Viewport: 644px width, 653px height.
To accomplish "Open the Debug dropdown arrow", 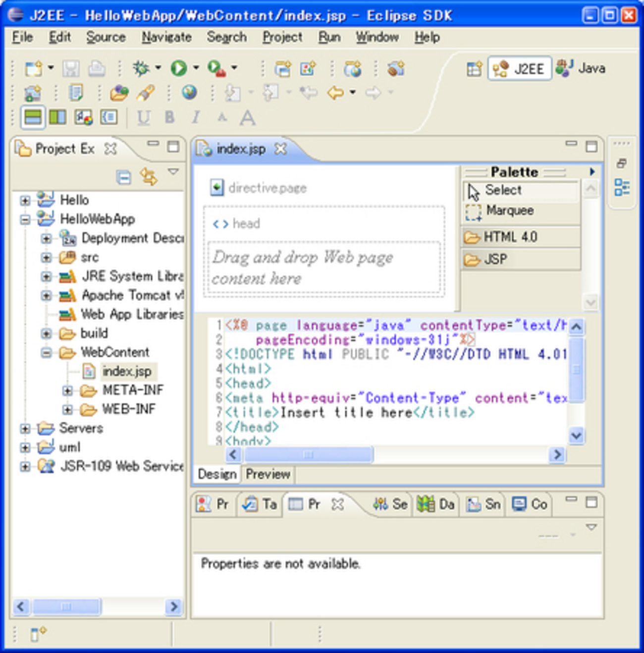I will [158, 67].
